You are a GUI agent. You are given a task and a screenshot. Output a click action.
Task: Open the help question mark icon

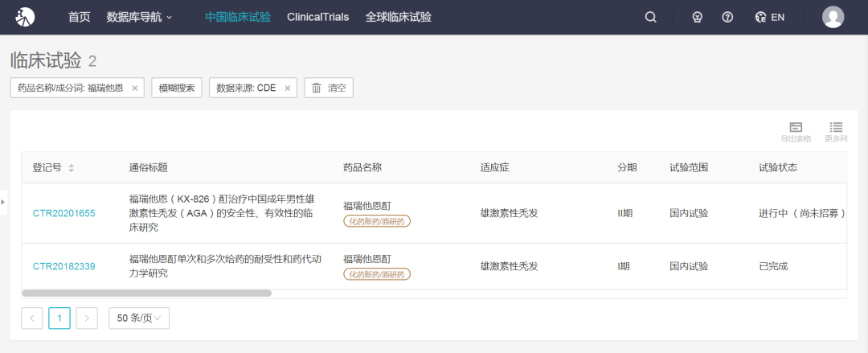pyautogui.click(x=727, y=17)
